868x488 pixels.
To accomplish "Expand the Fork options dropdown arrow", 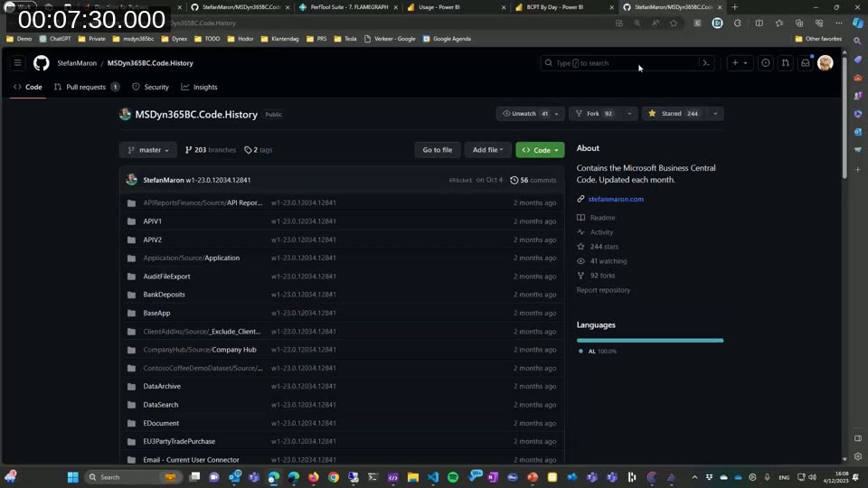I will pyautogui.click(x=629, y=114).
